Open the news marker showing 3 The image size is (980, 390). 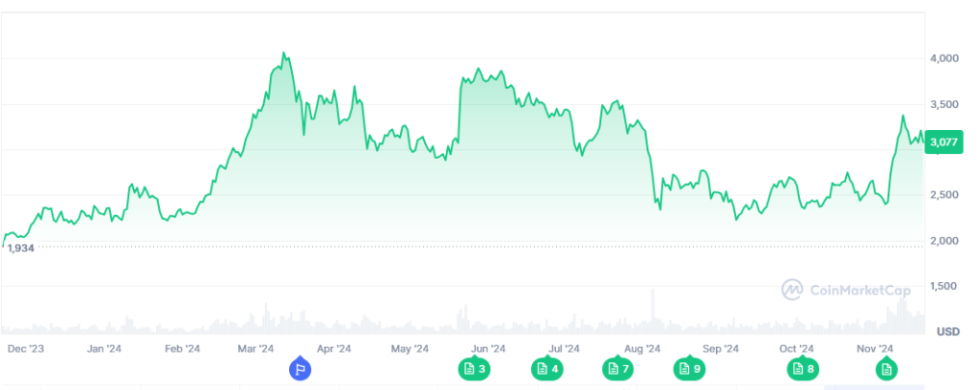(x=475, y=368)
